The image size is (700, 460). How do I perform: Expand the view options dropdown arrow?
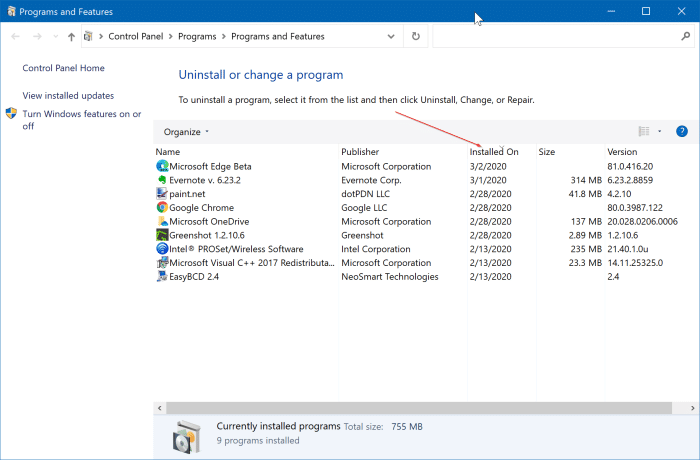pyautogui.click(x=659, y=131)
